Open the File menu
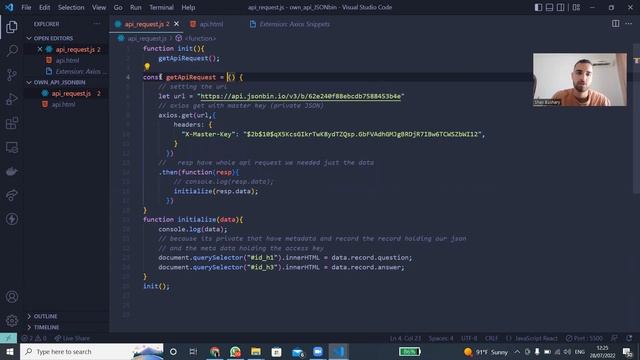The height and width of the screenshot is (360, 640). 26,7
